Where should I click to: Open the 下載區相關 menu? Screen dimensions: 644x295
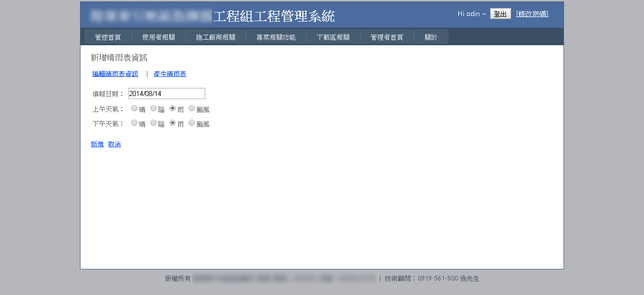[x=333, y=37]
